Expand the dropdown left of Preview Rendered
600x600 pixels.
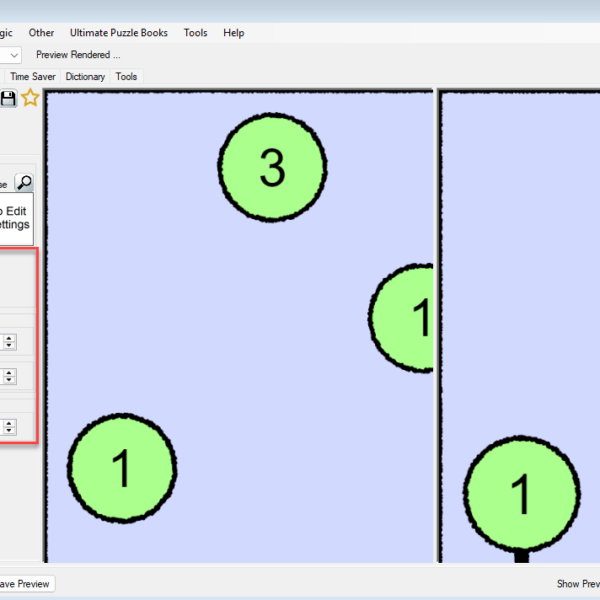click(x=14, y=55)
